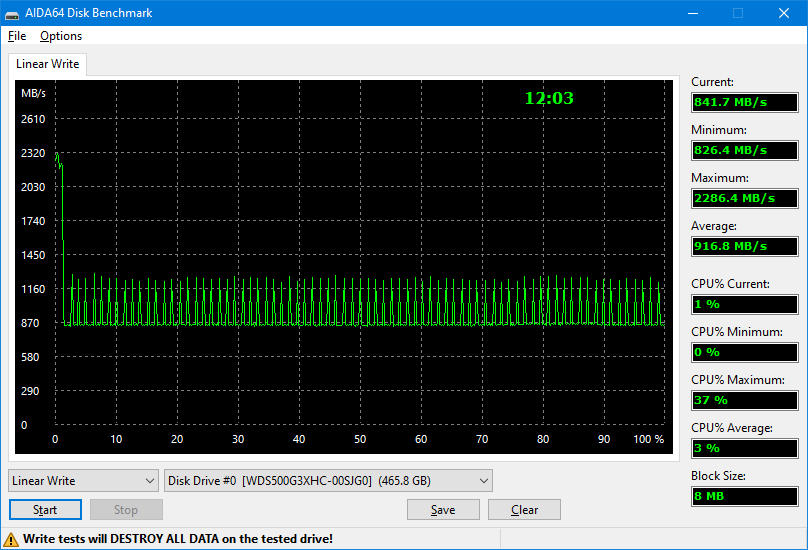Click the Average speed 916.8 MB/s field
This screenshot has height=550, width=808.
coord(745,246)
